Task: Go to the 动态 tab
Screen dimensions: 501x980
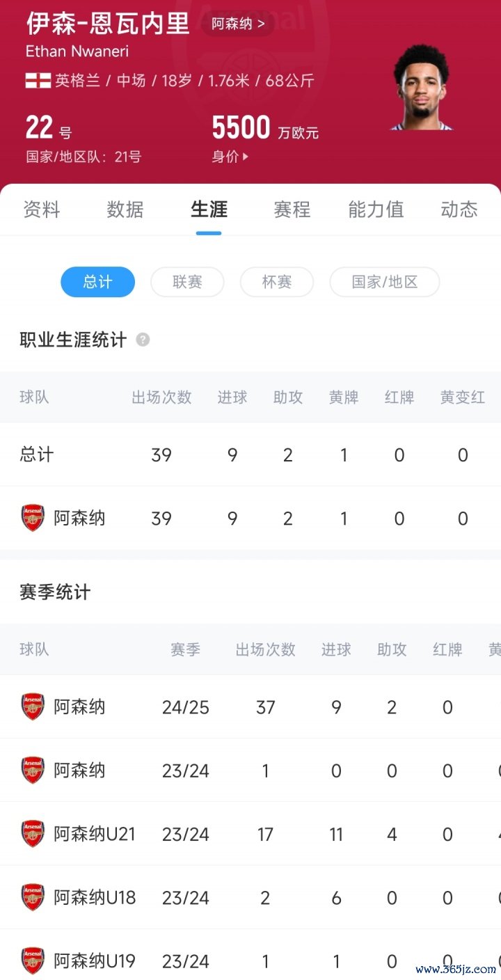Action: pos(459,210)
